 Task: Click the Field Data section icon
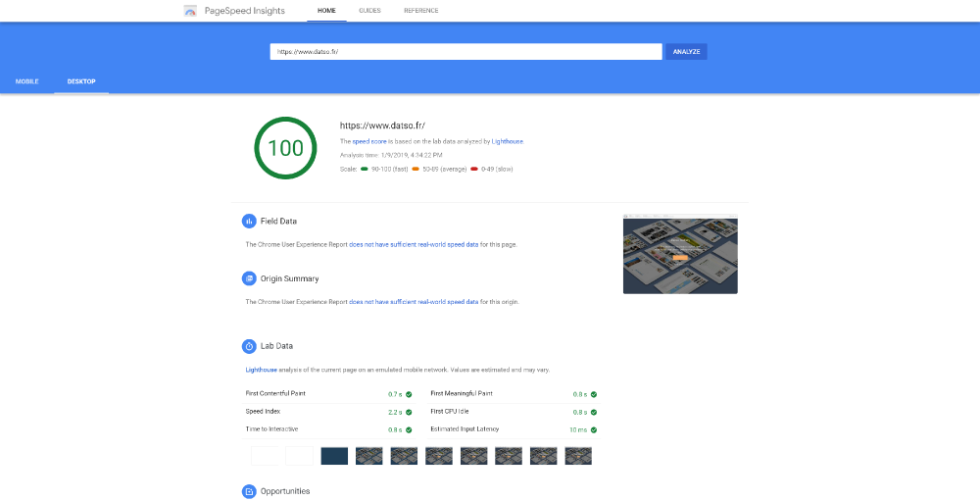pyautogui.click(x=249, y=221)
